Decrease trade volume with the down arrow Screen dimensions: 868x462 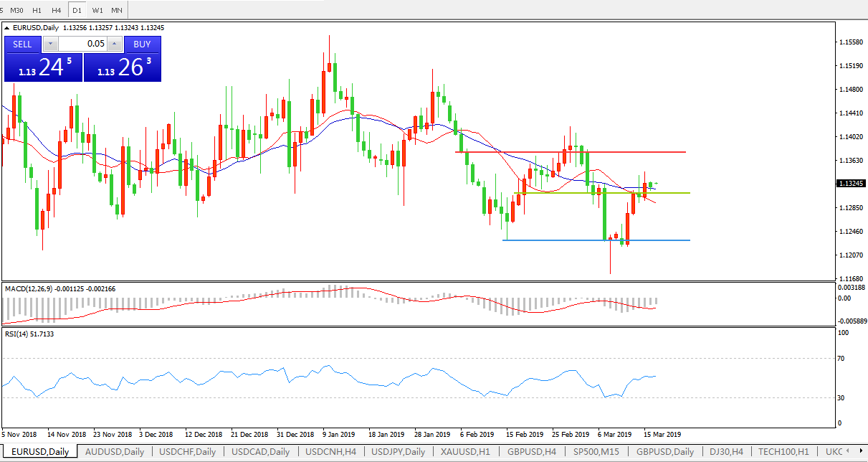pos(49,44)
